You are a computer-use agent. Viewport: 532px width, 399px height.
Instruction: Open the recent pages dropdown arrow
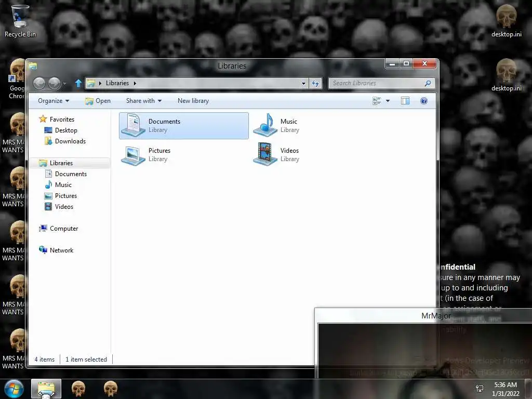click(64, 84)
